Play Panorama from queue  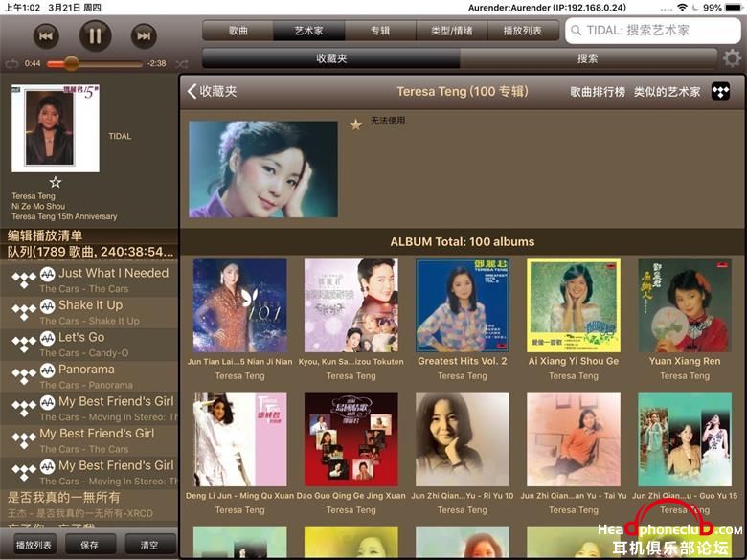[89, 376]
